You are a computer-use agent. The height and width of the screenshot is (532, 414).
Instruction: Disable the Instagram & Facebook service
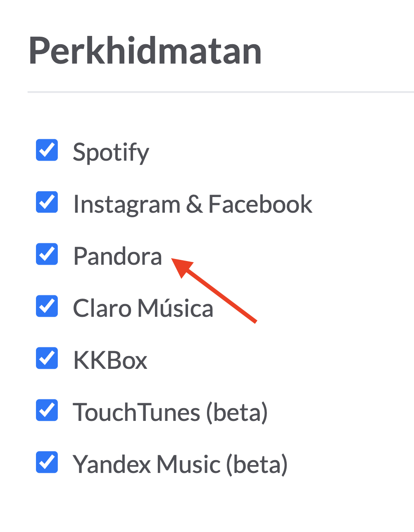pos(47,202)
